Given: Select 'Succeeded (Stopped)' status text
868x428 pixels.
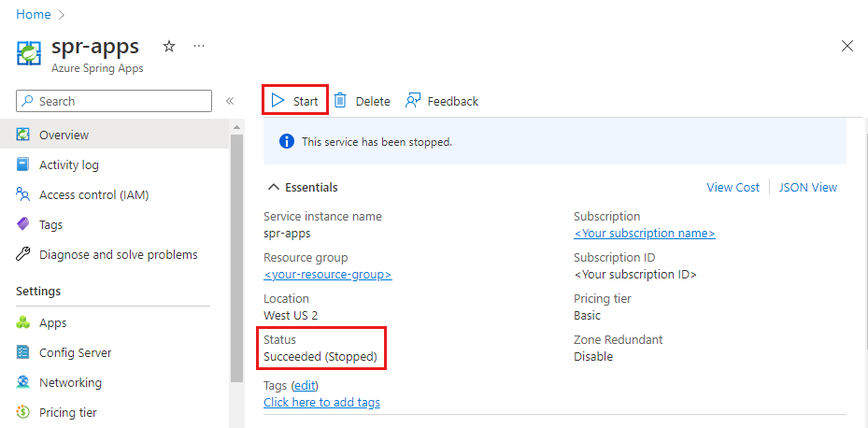Looking at the screenshot, I should (x=320, y=357).
